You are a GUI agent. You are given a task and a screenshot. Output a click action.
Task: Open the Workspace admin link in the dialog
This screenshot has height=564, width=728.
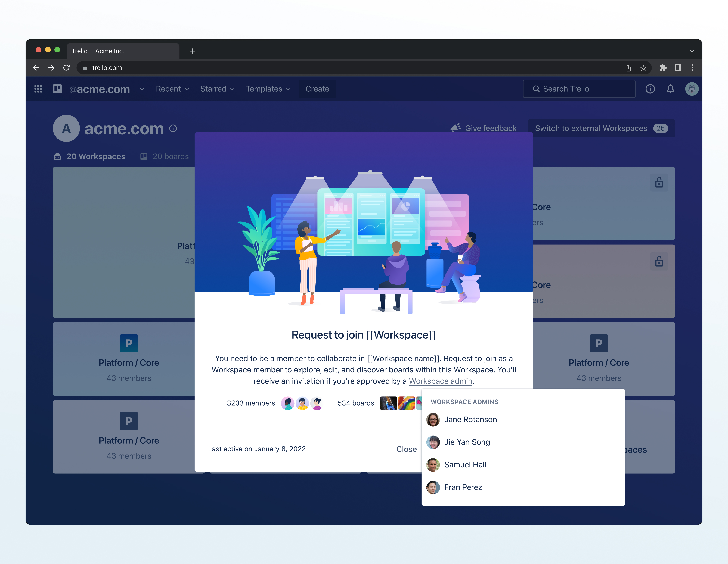(441, 381)
